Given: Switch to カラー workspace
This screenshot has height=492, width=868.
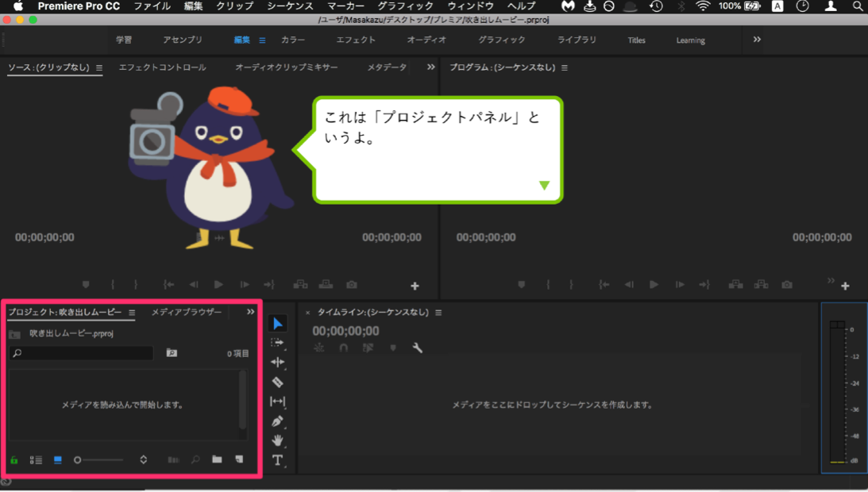Looking at the screenshot, I should pyautogui.click(x=293, y=40).
